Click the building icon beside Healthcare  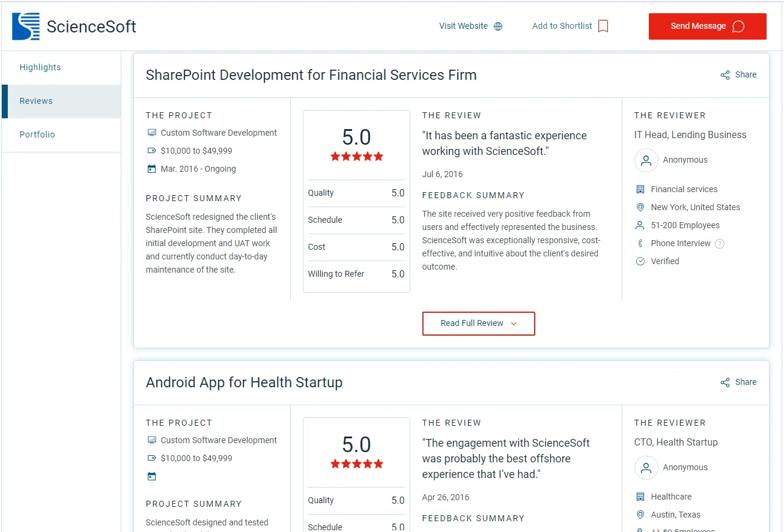(640, 497)
